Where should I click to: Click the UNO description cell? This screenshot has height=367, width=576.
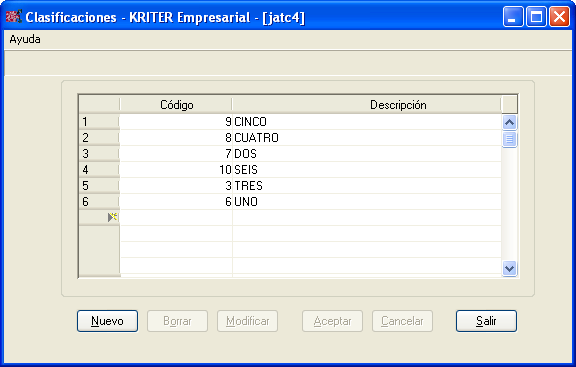[x=367, y=202]
